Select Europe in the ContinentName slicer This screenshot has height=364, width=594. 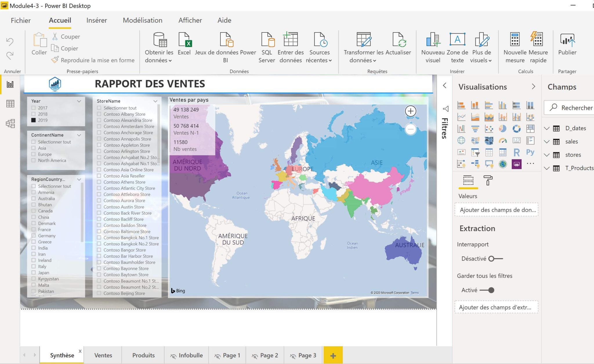coord(33,154)
